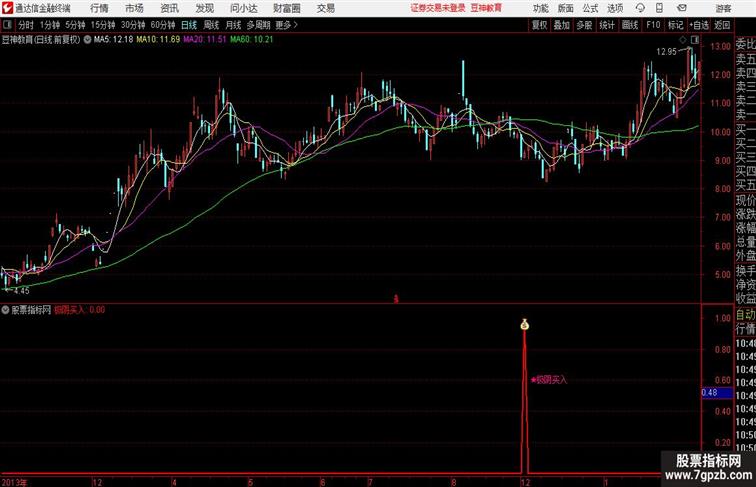Select the 周线 weekly period tab
756x487 pixels.
[x=211, y=25]
